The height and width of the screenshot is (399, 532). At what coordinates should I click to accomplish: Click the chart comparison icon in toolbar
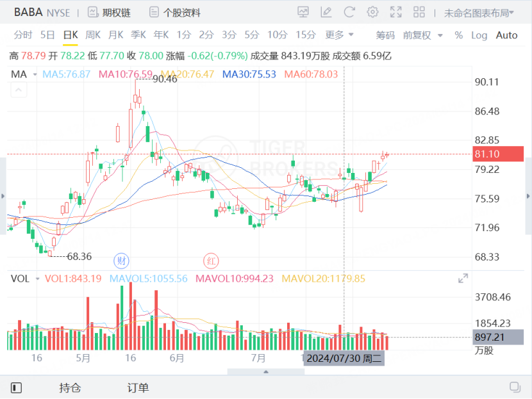303,12
